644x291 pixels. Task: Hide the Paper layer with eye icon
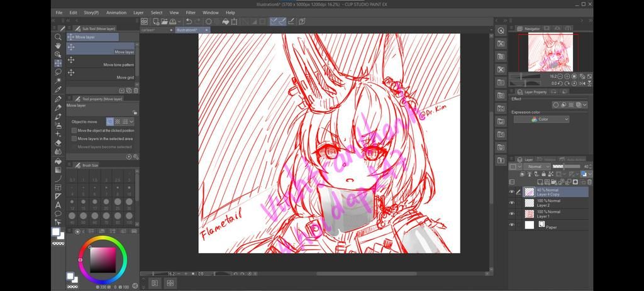coord(512,224)
